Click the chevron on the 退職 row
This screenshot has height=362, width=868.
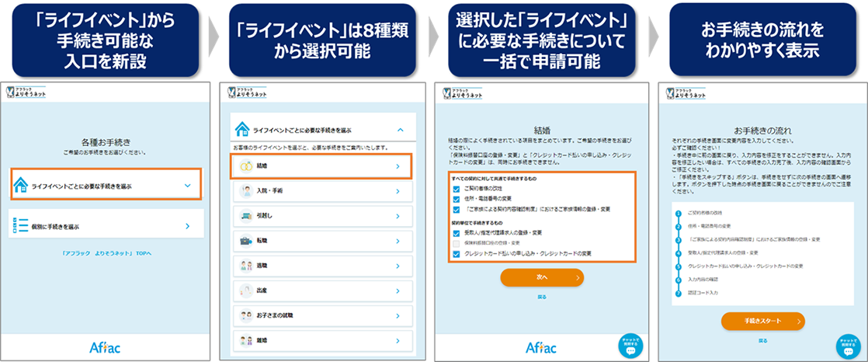click(398, 266)
